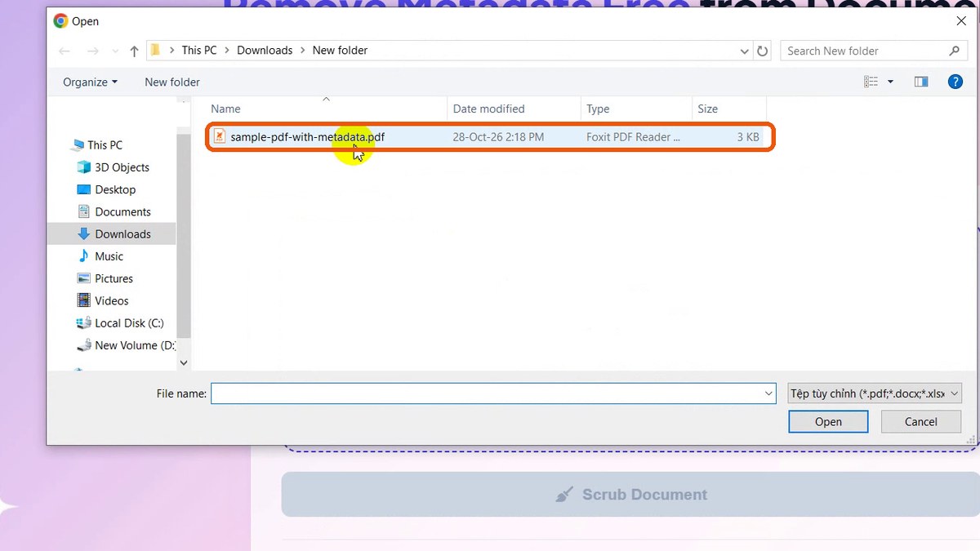Screen dimensions: 980x551
Task: Click Scrub Document button on webpage
Action: point(630,494)
